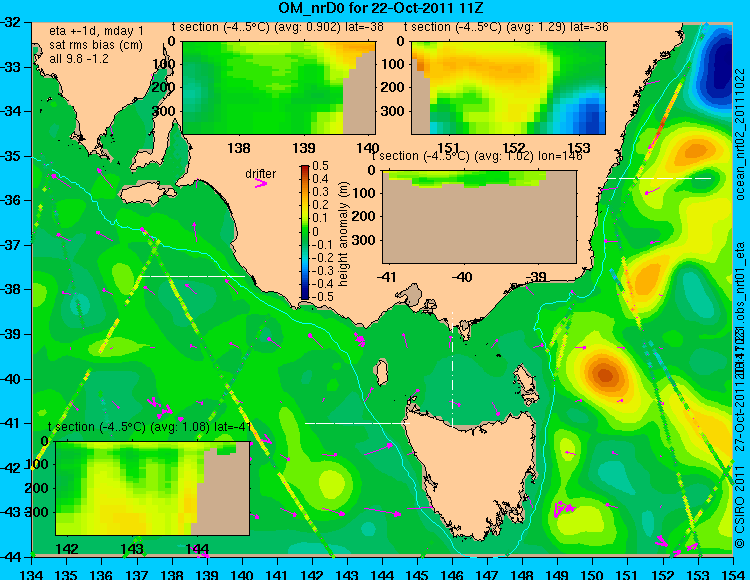Open the lat=-41 temperature section inset plot

tap(153, 488)
